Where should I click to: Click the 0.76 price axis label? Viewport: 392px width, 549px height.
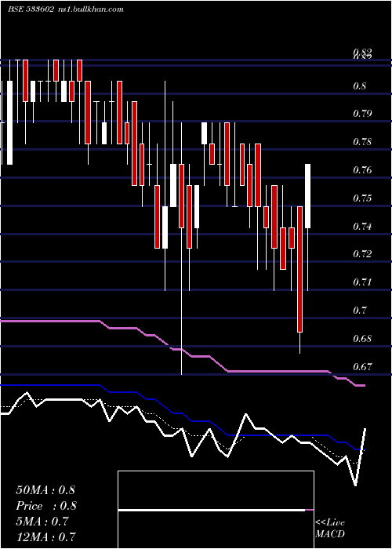pyautogui.click(x=362, y=170)
